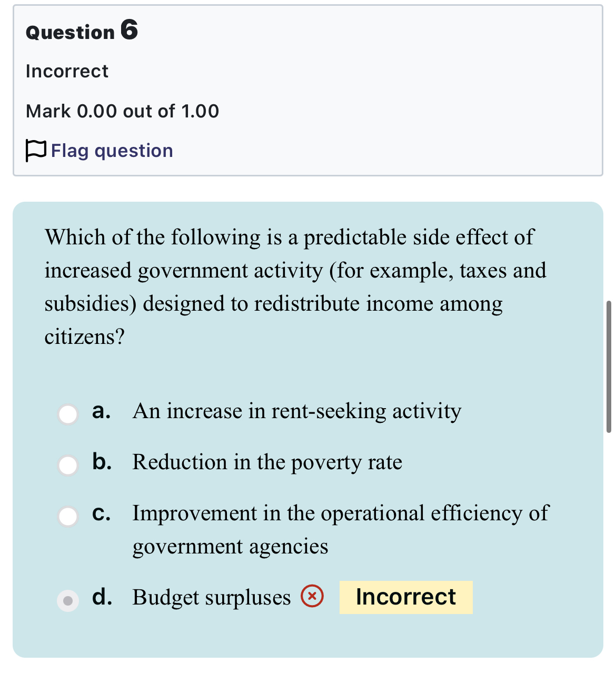This screenshot has height=673, width=616.
Task: Click the red X icon after Budget surpluses
Action: coord(312,596)
